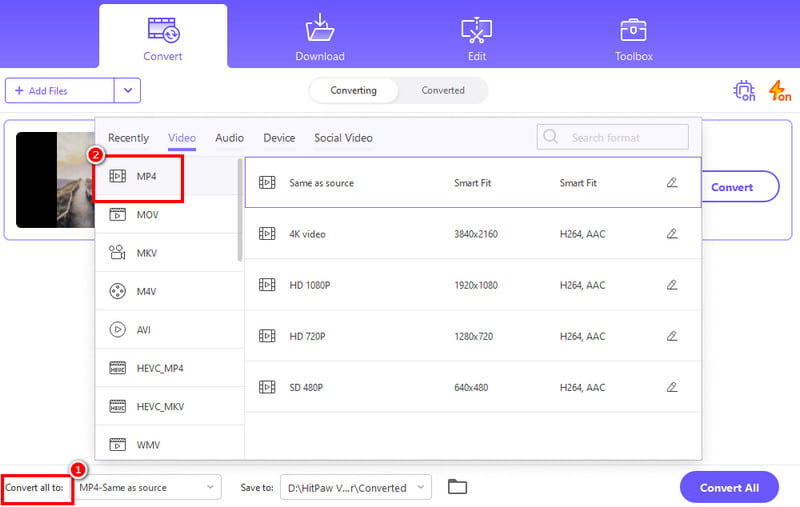Click edit pencil for Same as source
The width and height of the screenshot is (800, 507).
pos(672,183)
